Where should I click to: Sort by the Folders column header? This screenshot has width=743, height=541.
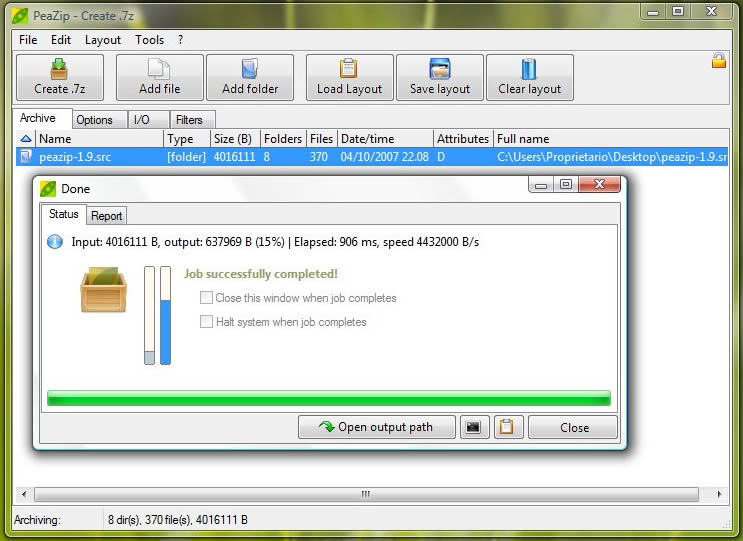point(283,139)
